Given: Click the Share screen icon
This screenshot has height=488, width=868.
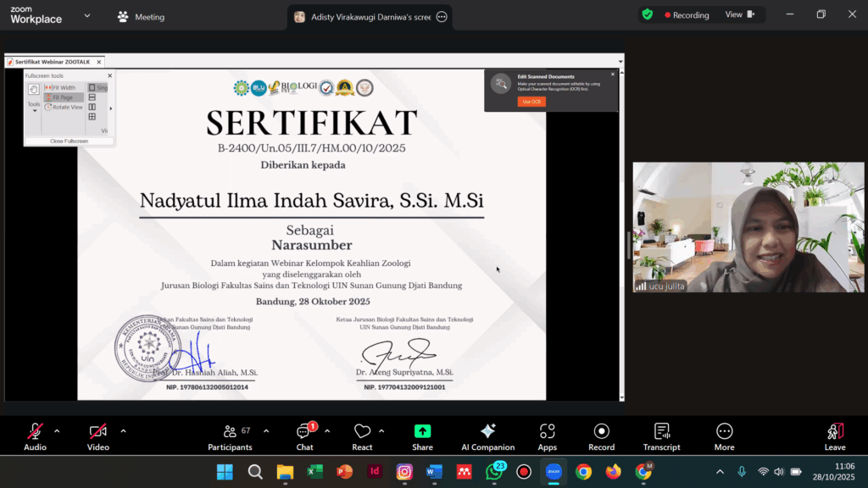Looking at the screenshot, I should click(x=422, y=431).
